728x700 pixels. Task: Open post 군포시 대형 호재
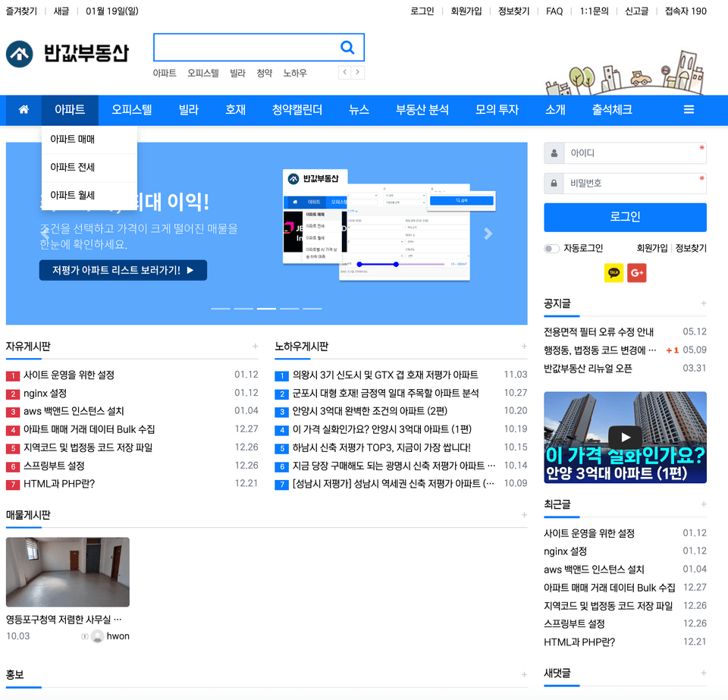385,393
